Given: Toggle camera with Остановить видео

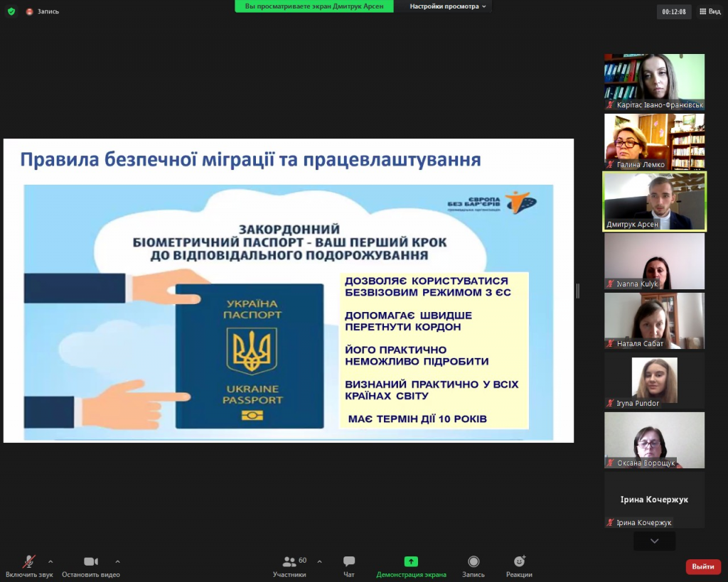Looking at the screenshot, I should click(91, 566).
